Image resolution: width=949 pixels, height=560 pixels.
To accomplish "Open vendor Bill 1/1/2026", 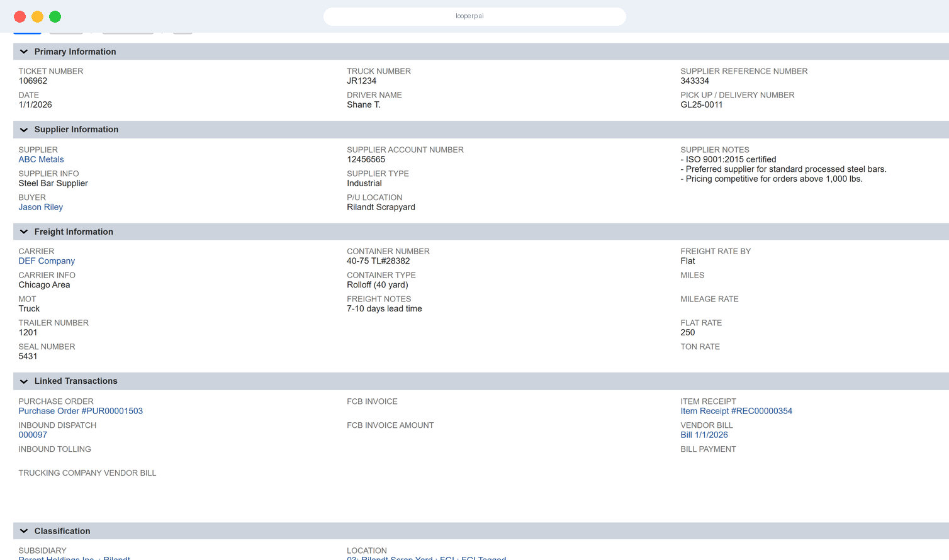I will point(704,435).
